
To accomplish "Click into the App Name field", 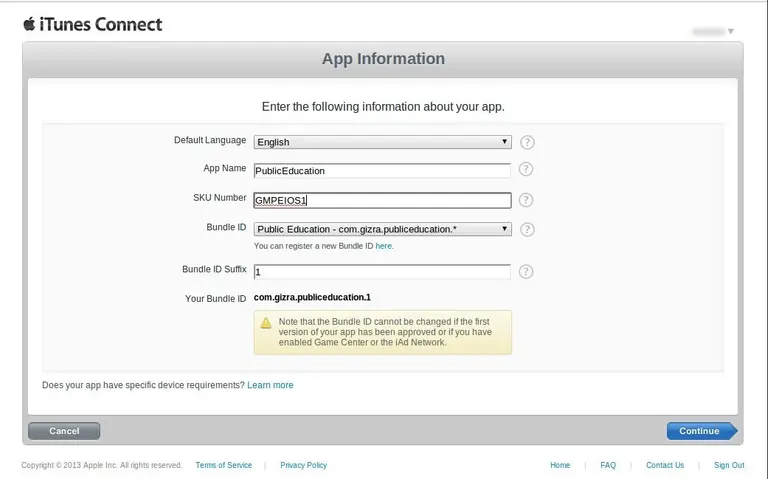I will click(x=382, y=171).
